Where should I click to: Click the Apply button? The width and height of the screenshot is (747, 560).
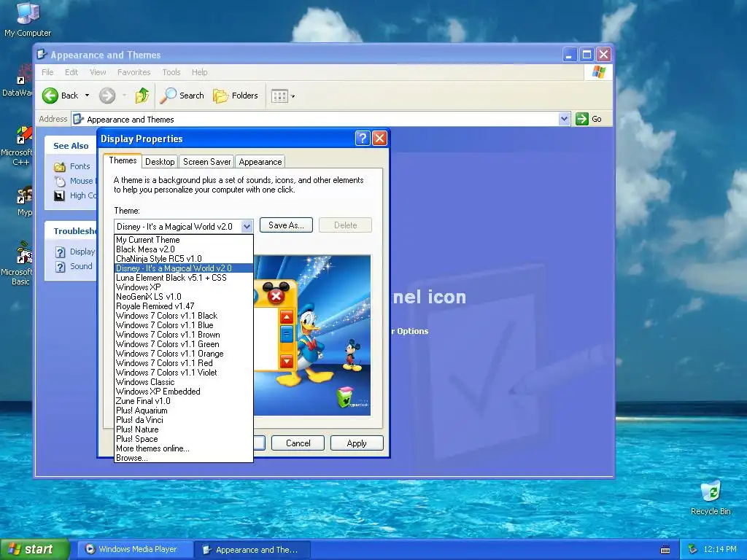pos(356,443)
